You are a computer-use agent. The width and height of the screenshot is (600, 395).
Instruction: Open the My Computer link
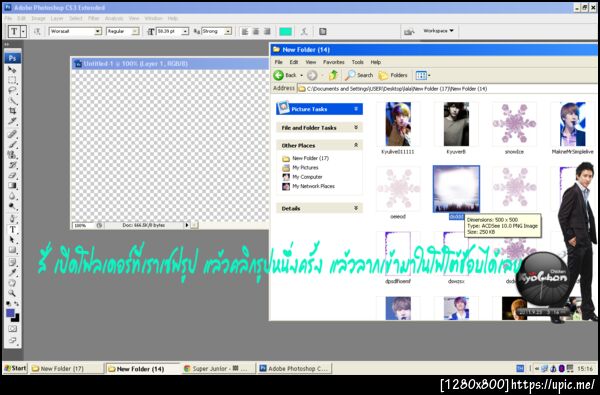pos(307,177)
